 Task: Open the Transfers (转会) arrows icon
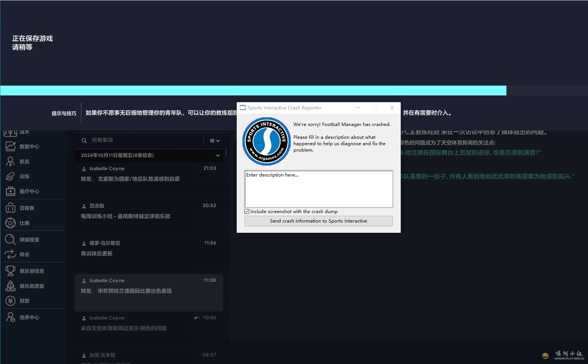10,254
